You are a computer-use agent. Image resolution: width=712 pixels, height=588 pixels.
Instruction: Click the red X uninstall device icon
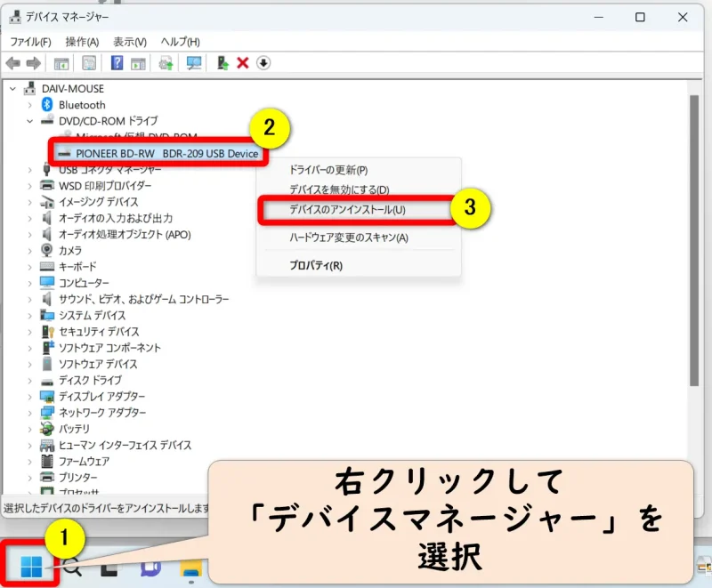coord(243,63)
